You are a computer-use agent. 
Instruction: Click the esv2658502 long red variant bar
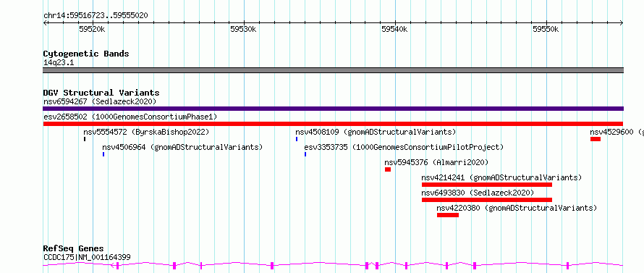(x=333, y=124)
